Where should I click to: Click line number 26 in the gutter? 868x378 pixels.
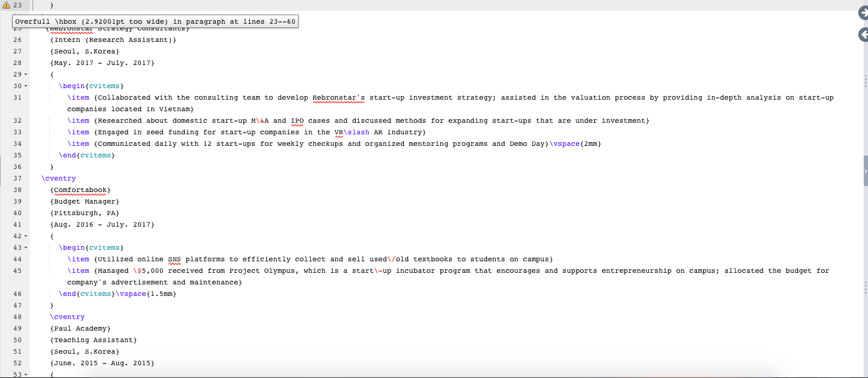tap(17, 40)
